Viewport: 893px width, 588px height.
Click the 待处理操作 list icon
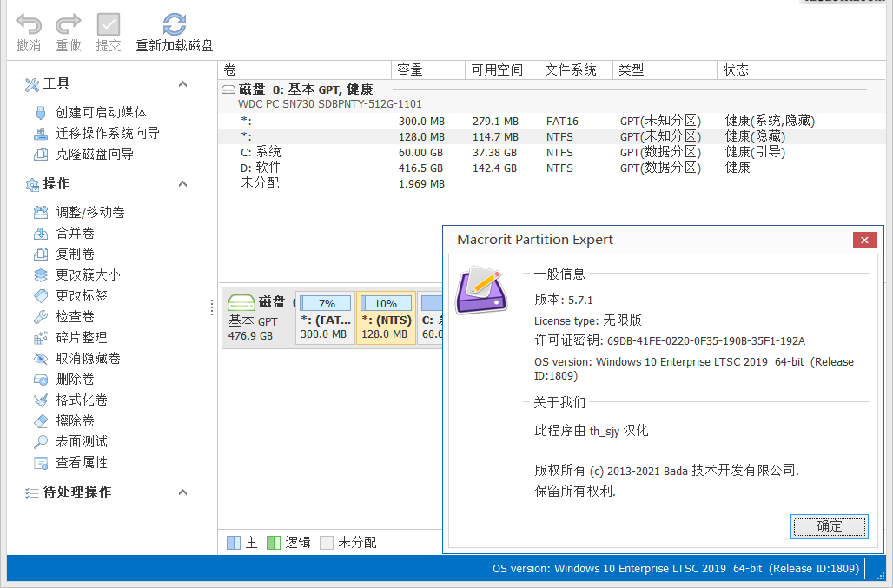(32, 493)
